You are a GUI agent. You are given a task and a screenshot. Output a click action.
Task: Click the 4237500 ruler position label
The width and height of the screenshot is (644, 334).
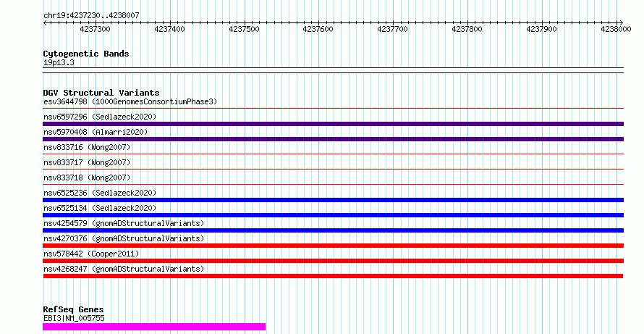(244, 29)
